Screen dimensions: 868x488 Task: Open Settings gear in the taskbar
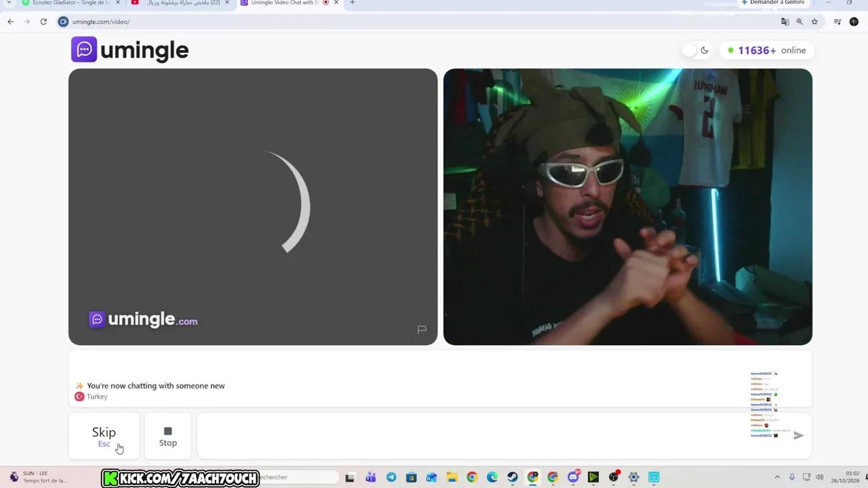pos(633,477)
